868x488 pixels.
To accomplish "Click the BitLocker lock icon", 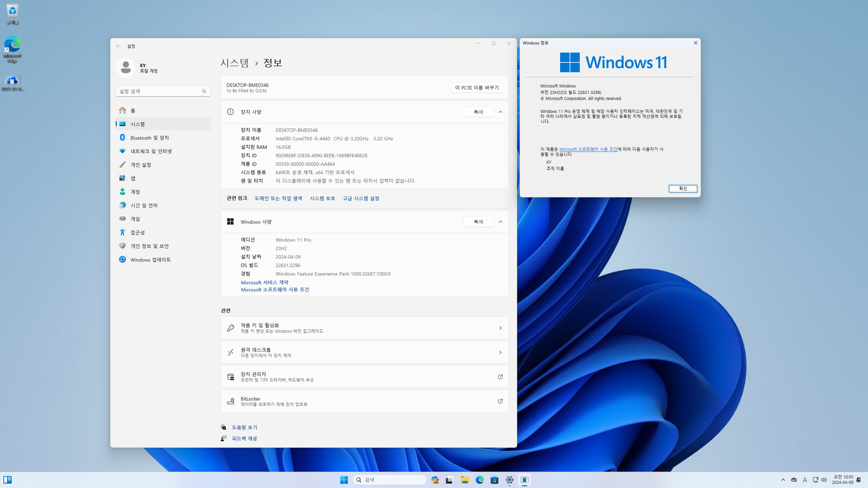I will click(231, 401).
